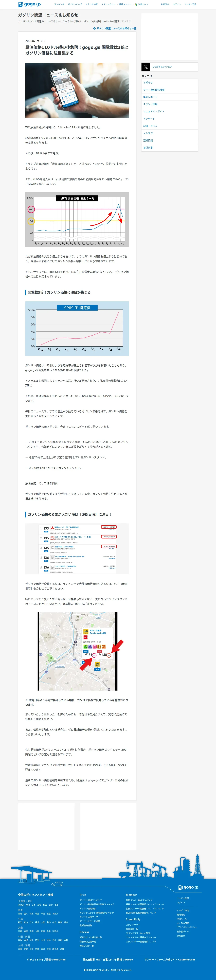
Task: Open footer link 投稿メンバー総合ランキング
Action: [x=139, y=900]
